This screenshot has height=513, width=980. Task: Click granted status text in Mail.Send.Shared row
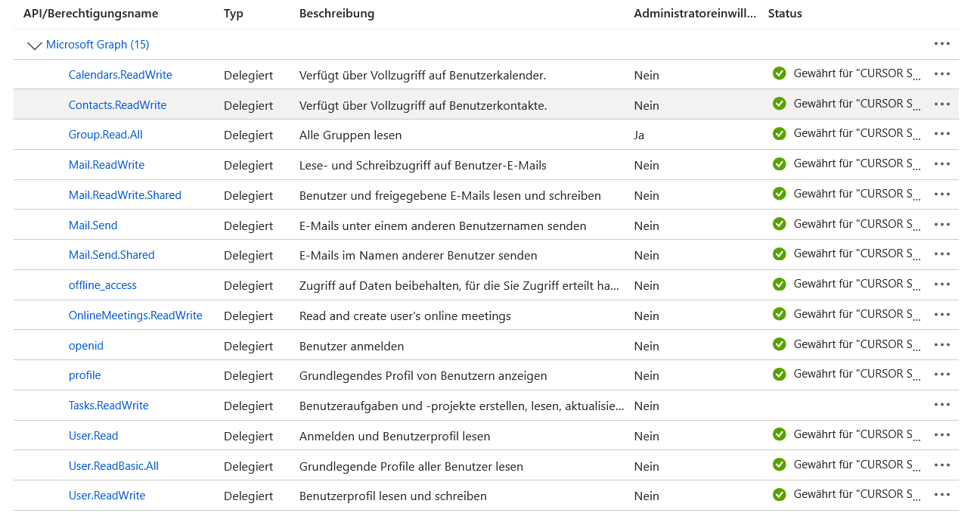pyautogui.click(x=858, y=253)
